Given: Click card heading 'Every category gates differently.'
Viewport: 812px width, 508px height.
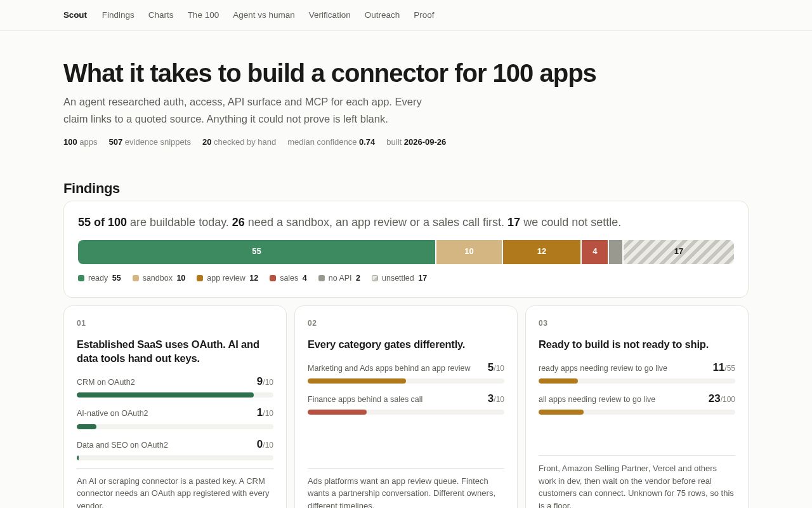Looking at the screenshot, I should (x=386, y=344).
